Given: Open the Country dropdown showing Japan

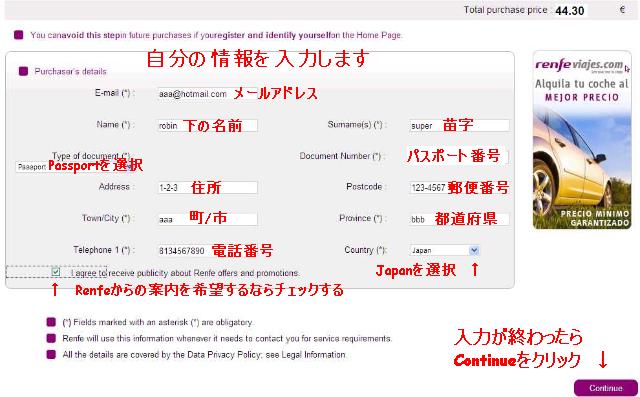Looking at the screenshot, I should tap(444, 250).
